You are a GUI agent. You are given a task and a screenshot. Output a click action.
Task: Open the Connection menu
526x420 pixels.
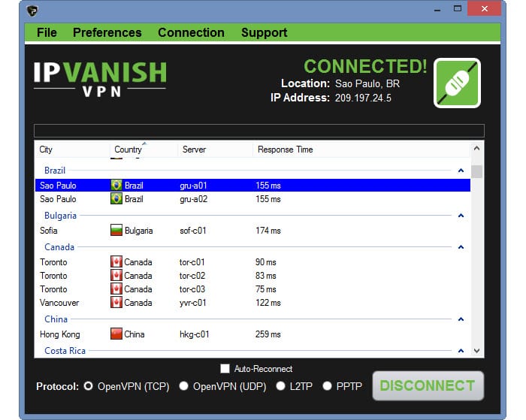[x=191, y=32]
